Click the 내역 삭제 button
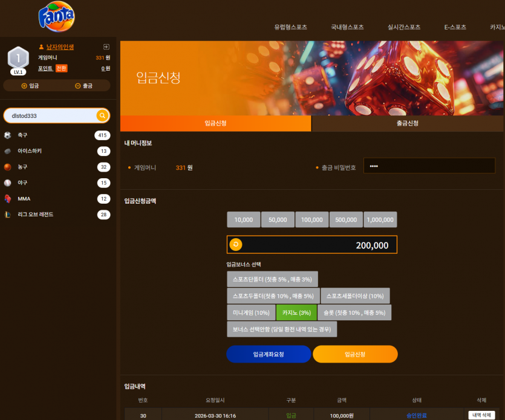The image size is (505, 420). click(x=481, y=415)
